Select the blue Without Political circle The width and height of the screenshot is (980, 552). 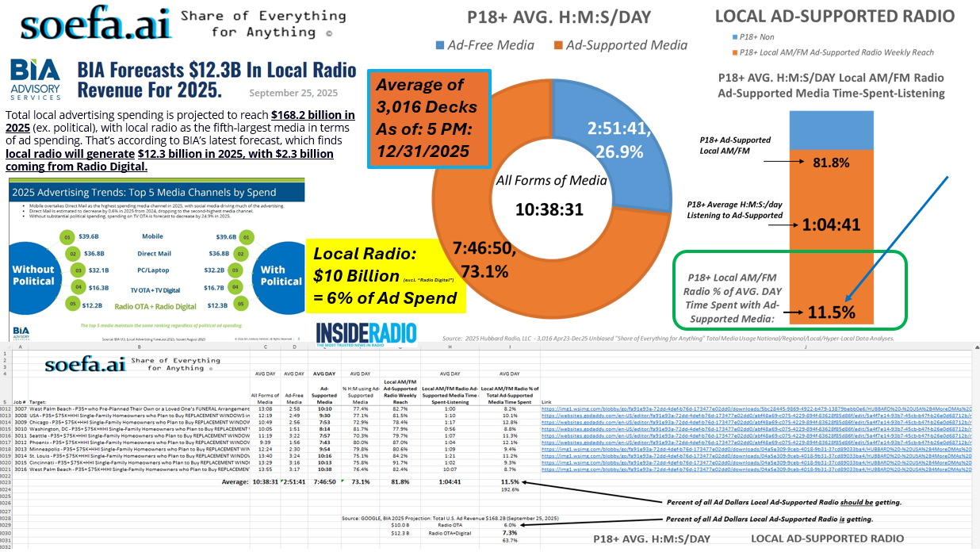(33, 275)
